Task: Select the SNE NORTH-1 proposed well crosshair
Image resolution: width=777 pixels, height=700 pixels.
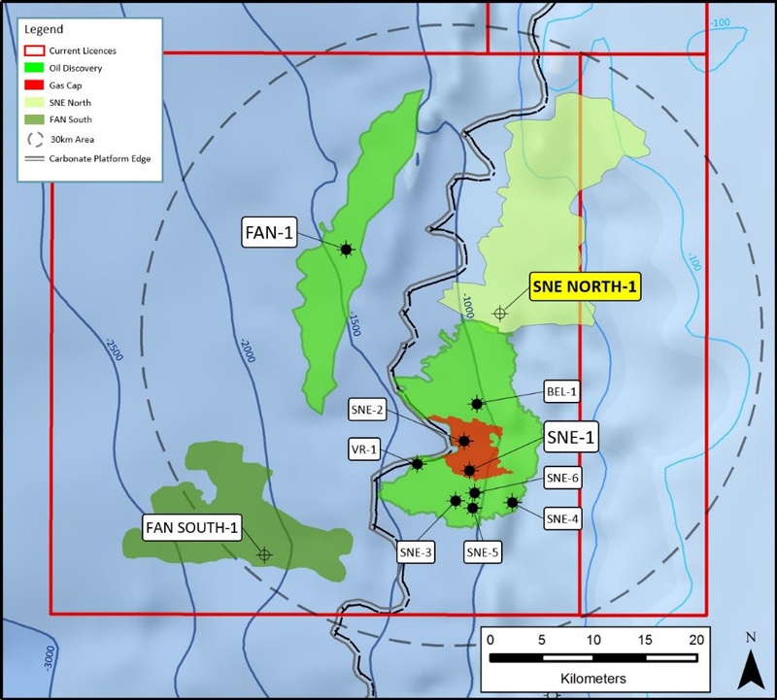Action: tap(500, 313)
